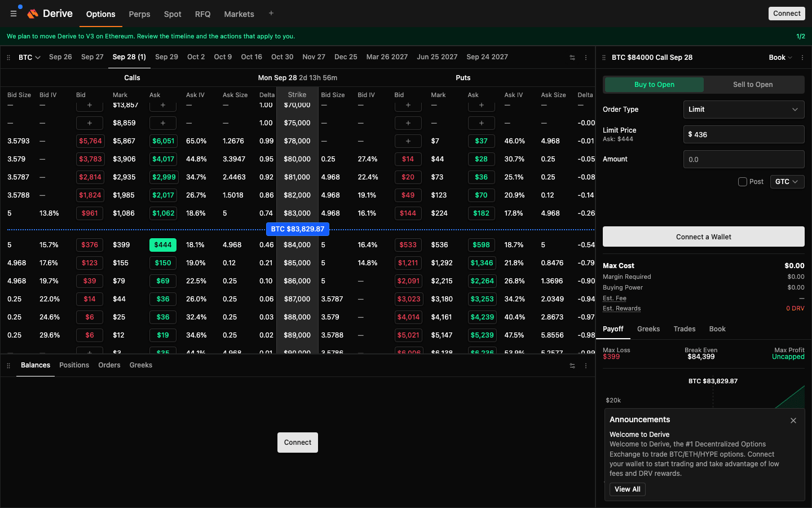Expand the BTC asset dropdown
Screen dimensions: 812x508
pos(29,58)
